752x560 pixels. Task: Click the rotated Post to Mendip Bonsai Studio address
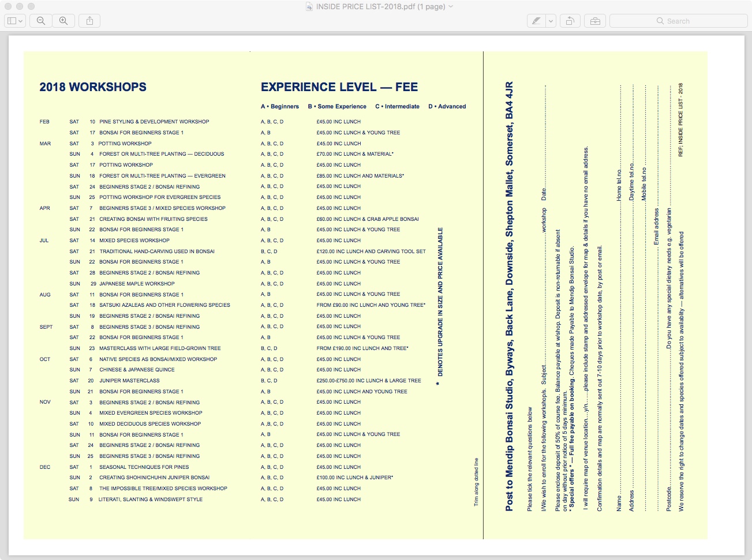point(509,296)
